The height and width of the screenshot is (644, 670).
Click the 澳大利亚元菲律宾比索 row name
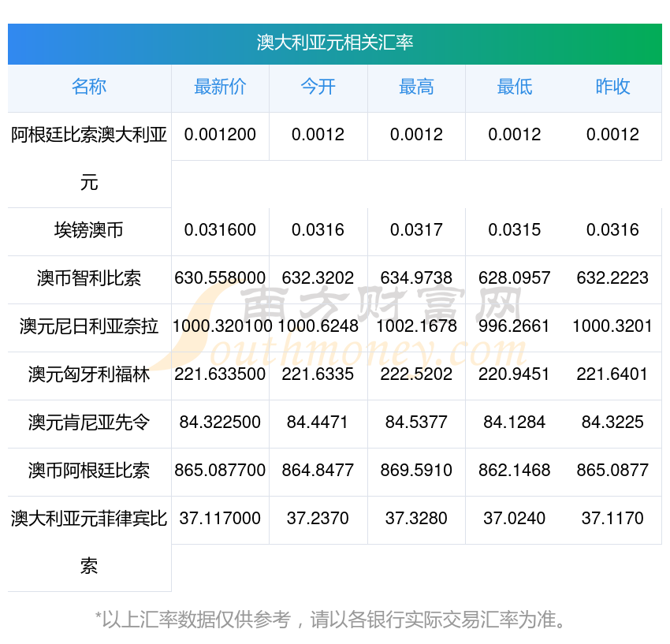click(x=89, y=543)
